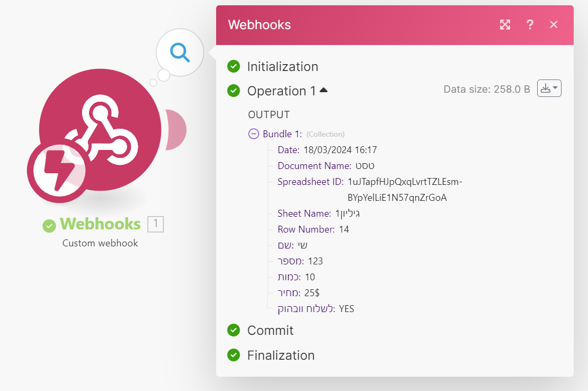The width and height of the screenshot is (588, 391).
Task: Click the Initialization green check icon
Action: pyautogui.click(x=234, y=66)
